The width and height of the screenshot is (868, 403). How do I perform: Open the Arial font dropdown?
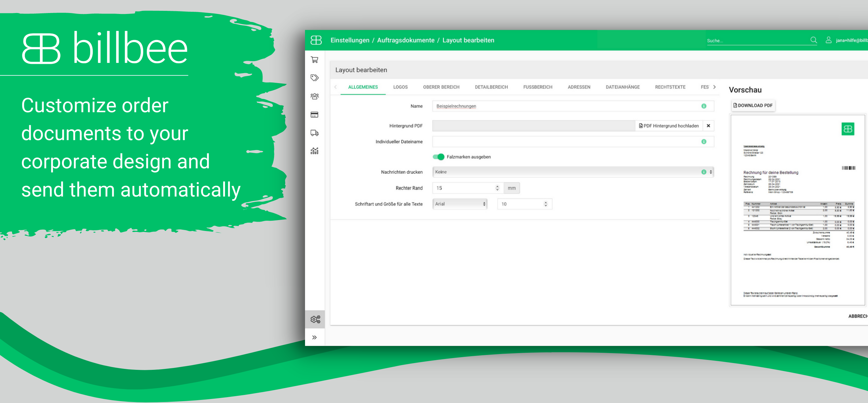pyautogui.click(x=460, y=204)
